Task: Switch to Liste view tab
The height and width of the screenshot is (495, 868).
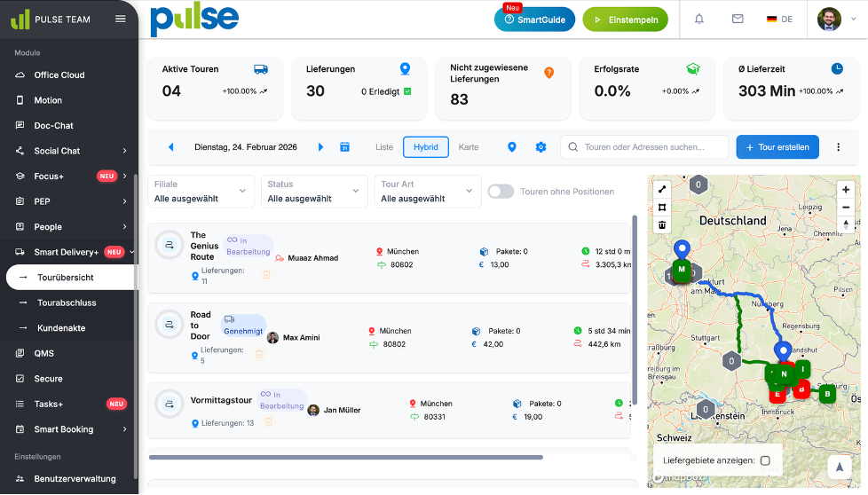Action: 384,147
